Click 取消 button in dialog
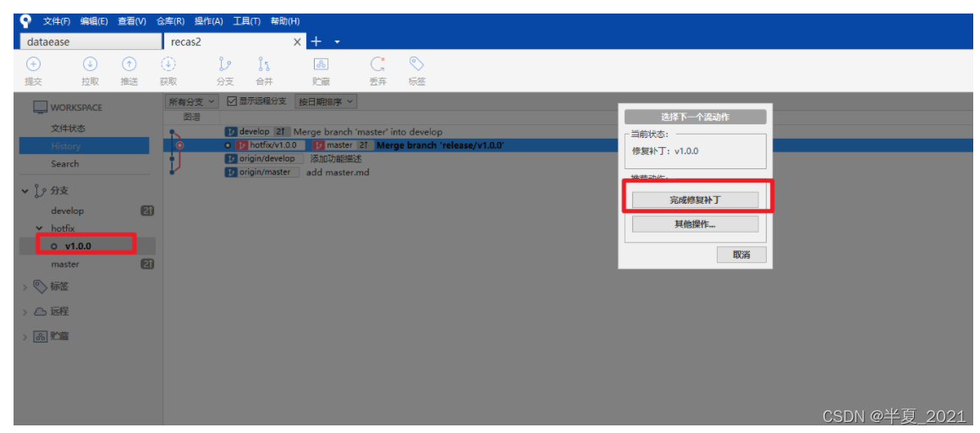The width and height of the screenshot is (980, 433). 741,255
